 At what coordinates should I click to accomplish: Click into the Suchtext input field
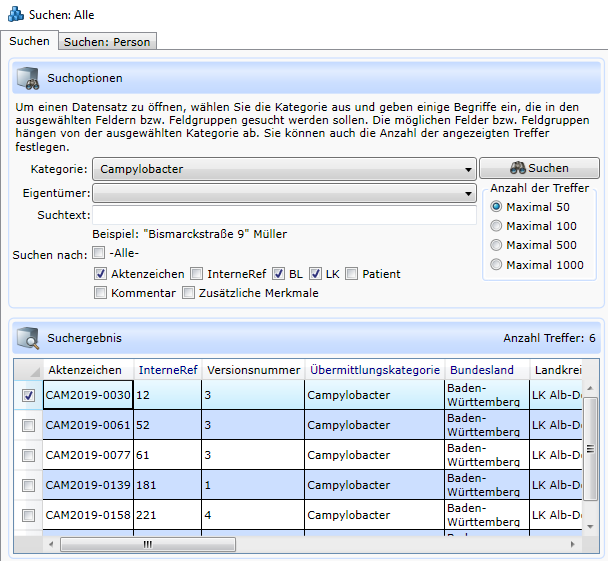[x=284, y=215]
